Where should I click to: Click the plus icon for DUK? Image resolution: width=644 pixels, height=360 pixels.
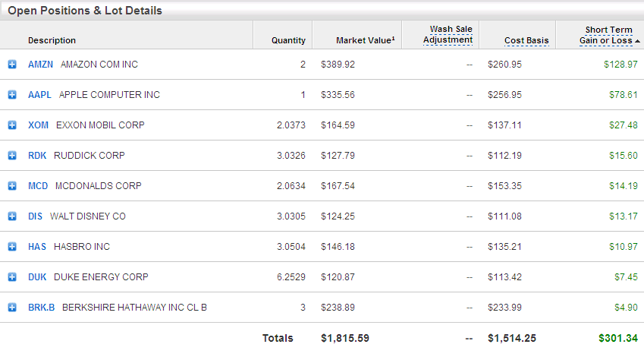tap(12, 277)
